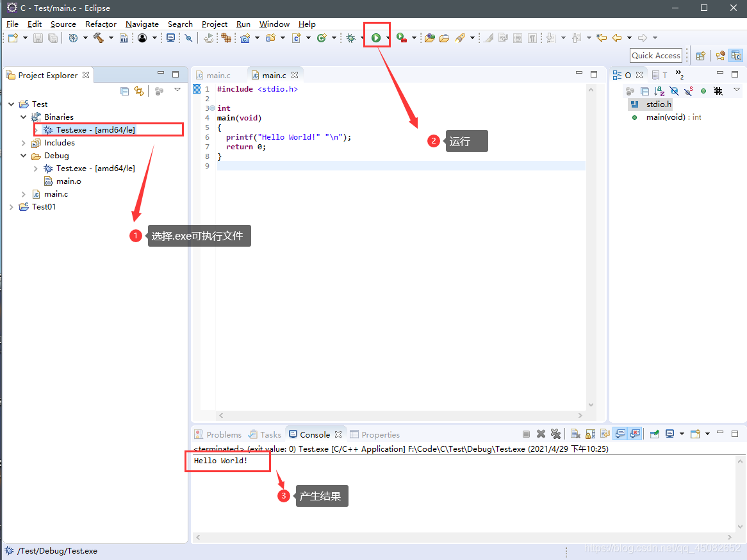Click the New C Source File icon

[x=297, y=38]
